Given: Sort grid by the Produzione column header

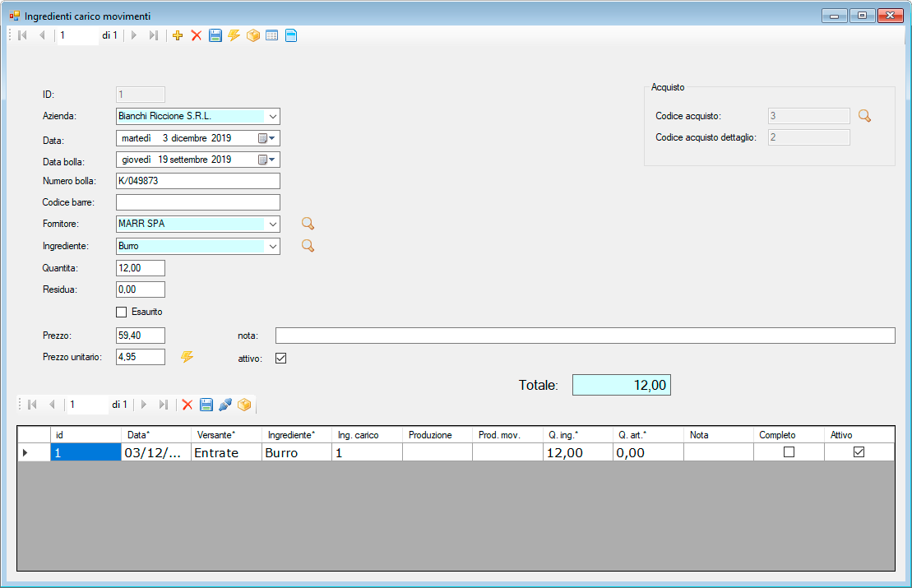Looking at the screenshot, I should (437, 435).
